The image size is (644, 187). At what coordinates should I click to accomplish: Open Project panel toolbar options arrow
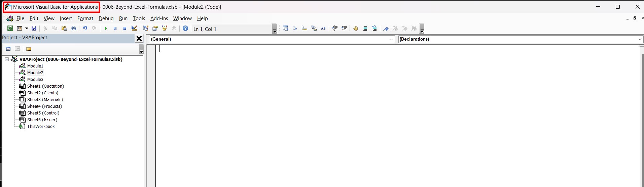point(141,49)
